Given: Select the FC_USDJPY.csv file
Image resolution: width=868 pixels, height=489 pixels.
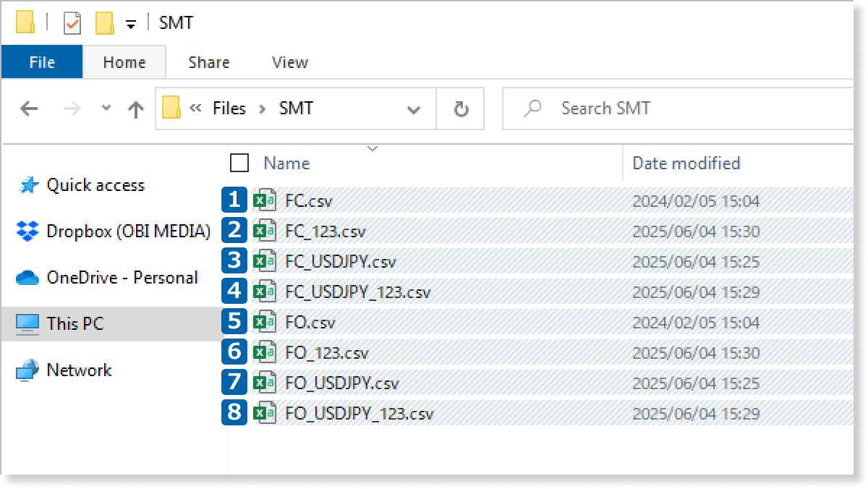Looking at the screenshot, I should (341, 262).
